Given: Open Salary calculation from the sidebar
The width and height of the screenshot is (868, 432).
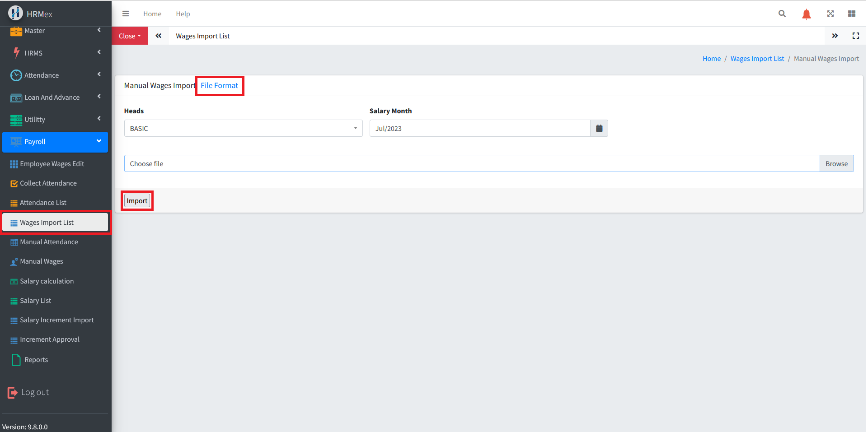Looking at the screenshot, I should coord(47,281).
